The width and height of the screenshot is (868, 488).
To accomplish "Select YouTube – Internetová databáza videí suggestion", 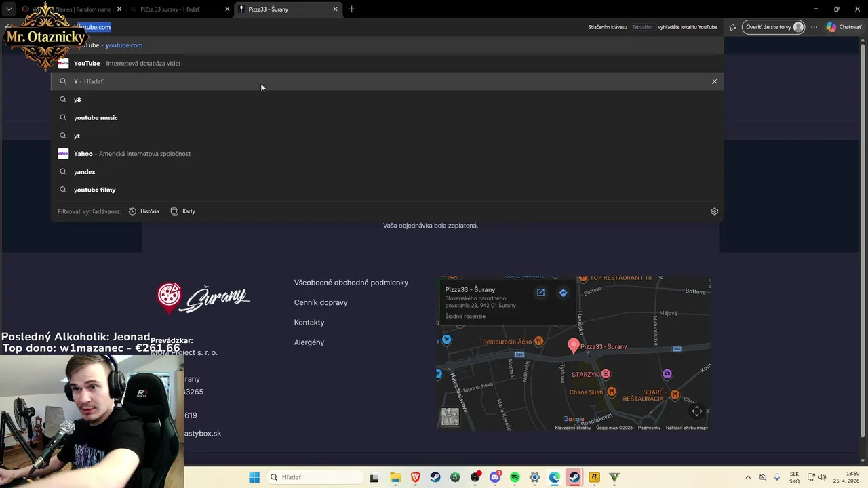I will pyautogui.click(x=387, y=63).
